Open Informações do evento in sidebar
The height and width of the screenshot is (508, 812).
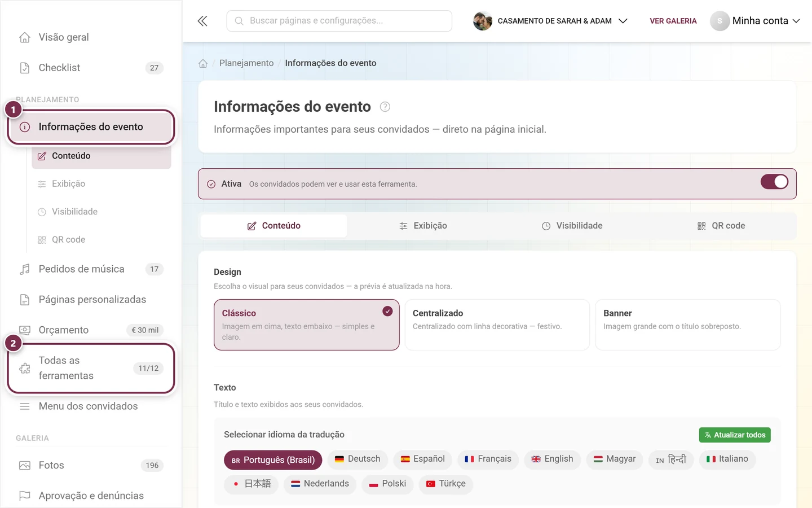(91, 127)
